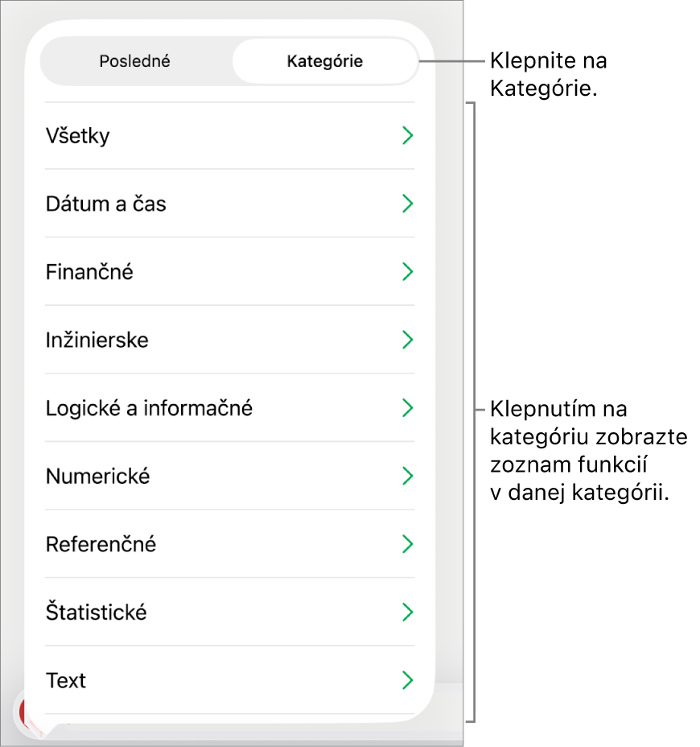Open the Všetky category row
The height and width of the screenshot is (747, 700).
pos(229,135)
